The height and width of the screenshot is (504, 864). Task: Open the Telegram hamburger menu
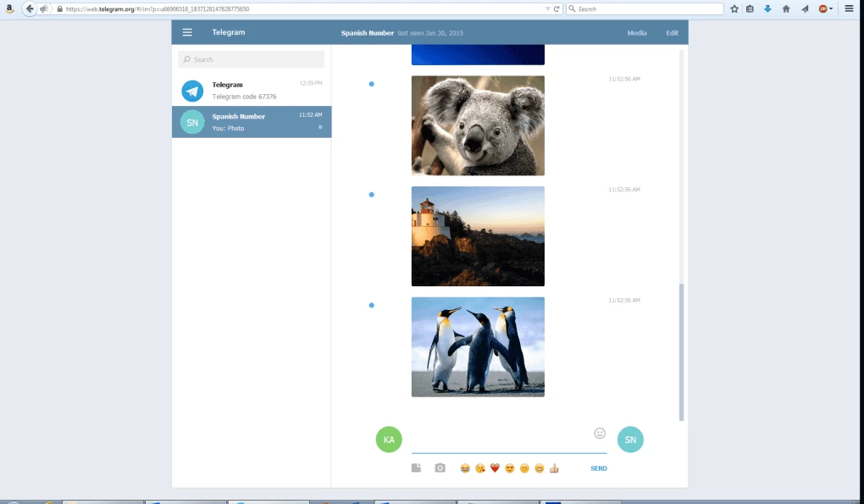187,33
